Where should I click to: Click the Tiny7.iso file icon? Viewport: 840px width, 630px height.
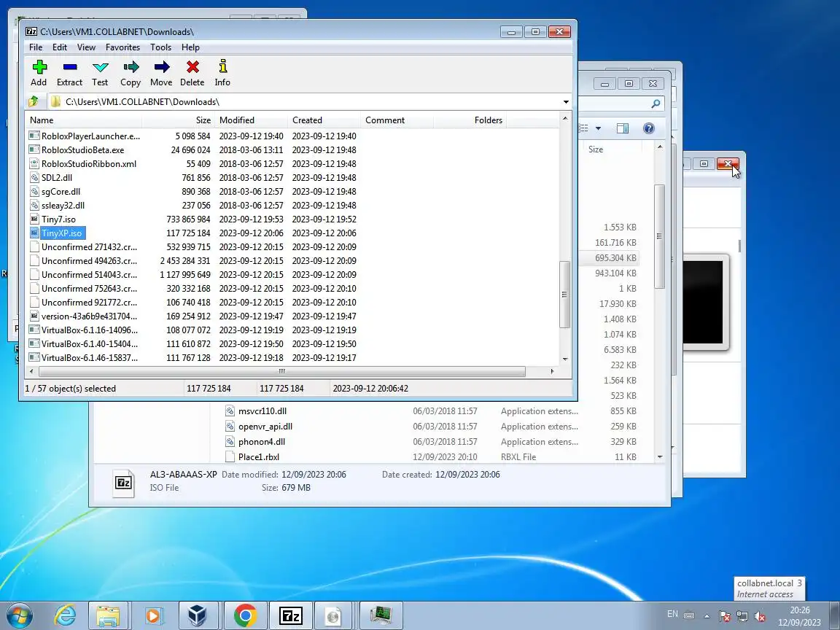pyautogui.click(x=34, y=219)
